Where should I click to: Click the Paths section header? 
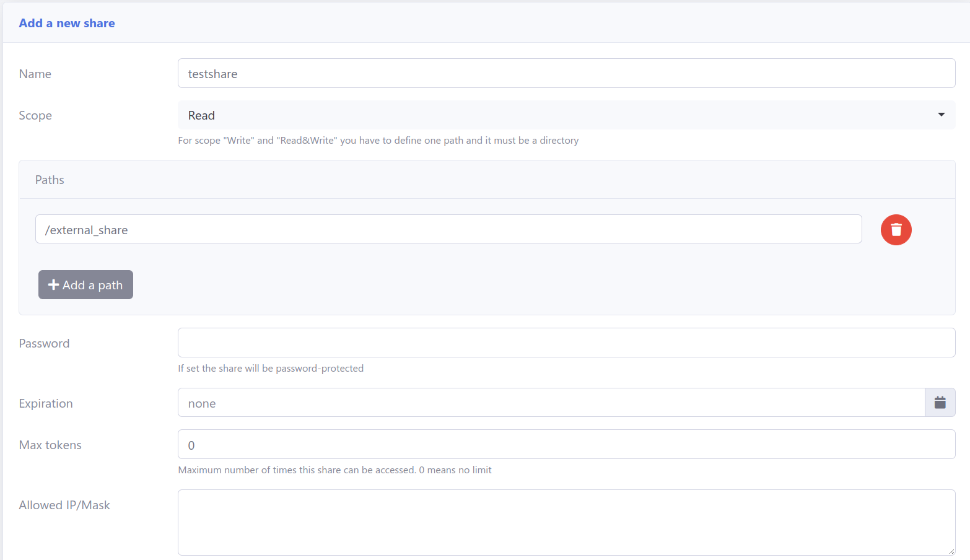click(x=50, y=180)
